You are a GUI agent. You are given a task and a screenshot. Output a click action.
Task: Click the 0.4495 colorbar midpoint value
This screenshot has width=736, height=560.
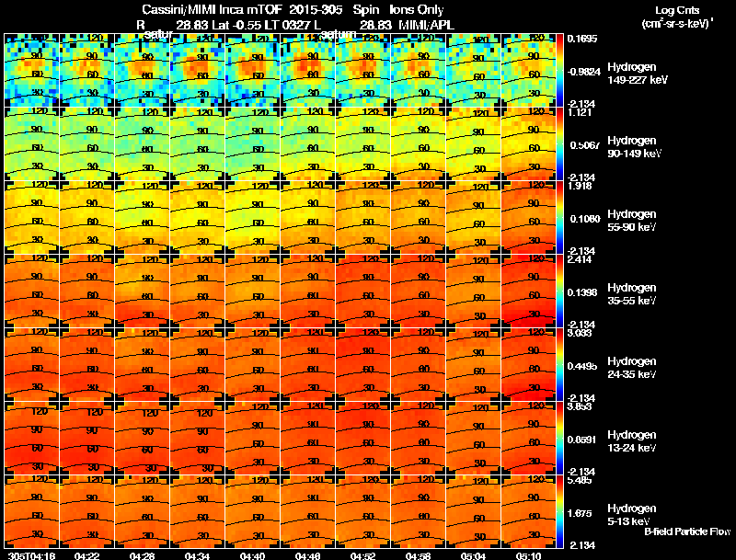583,366
